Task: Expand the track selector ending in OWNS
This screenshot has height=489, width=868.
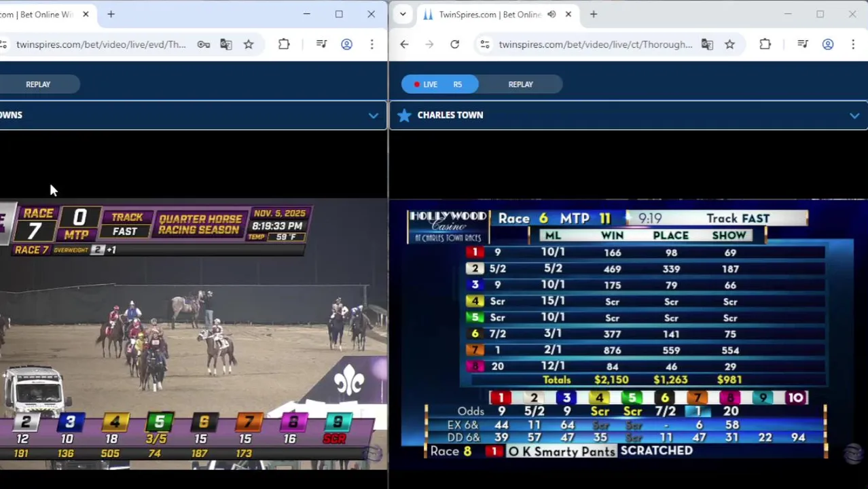Action: (x=373, y=115)
